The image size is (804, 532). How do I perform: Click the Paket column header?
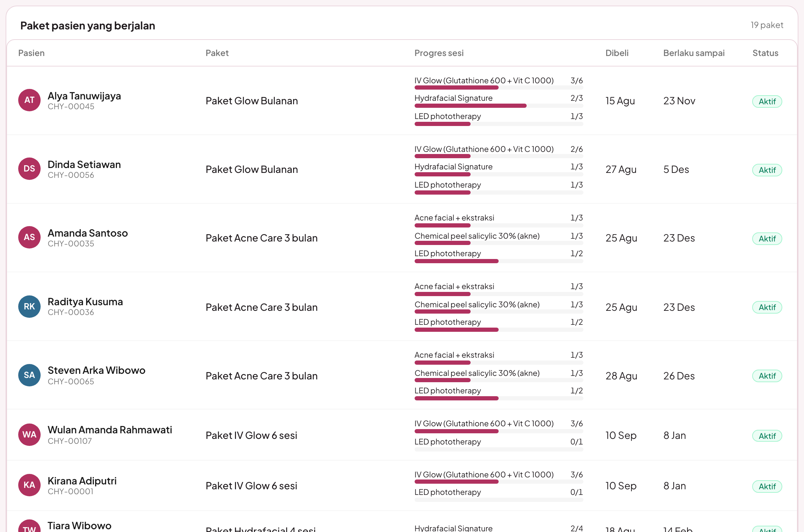click(217, 53)
